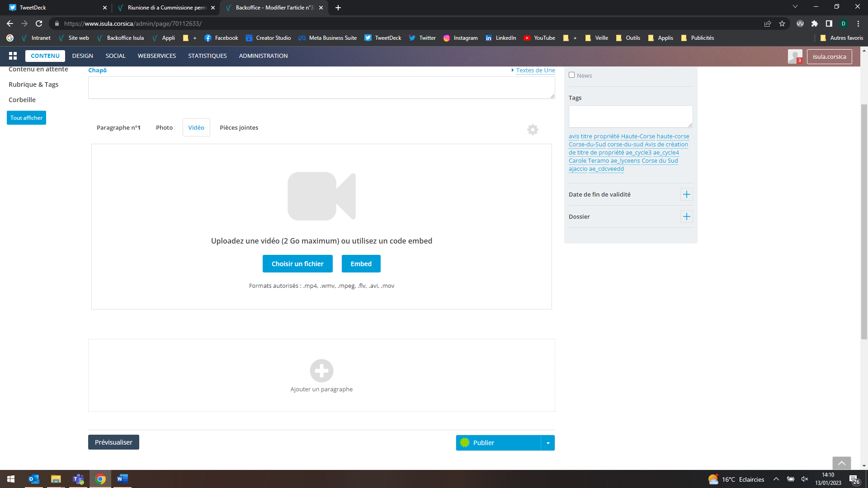The image size is (868, 488).
Task: Click the Choisir un fichier button
Action: click(297, 264)
